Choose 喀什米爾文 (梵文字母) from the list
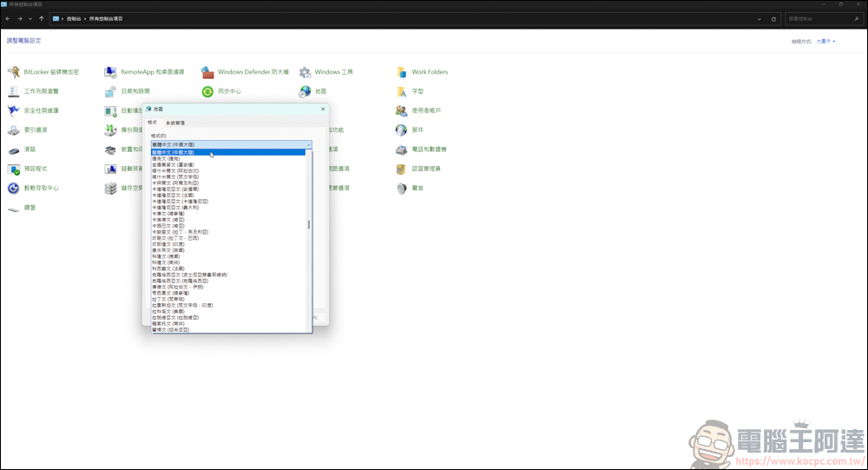868x470 pixels. click(x=228, y=177)
